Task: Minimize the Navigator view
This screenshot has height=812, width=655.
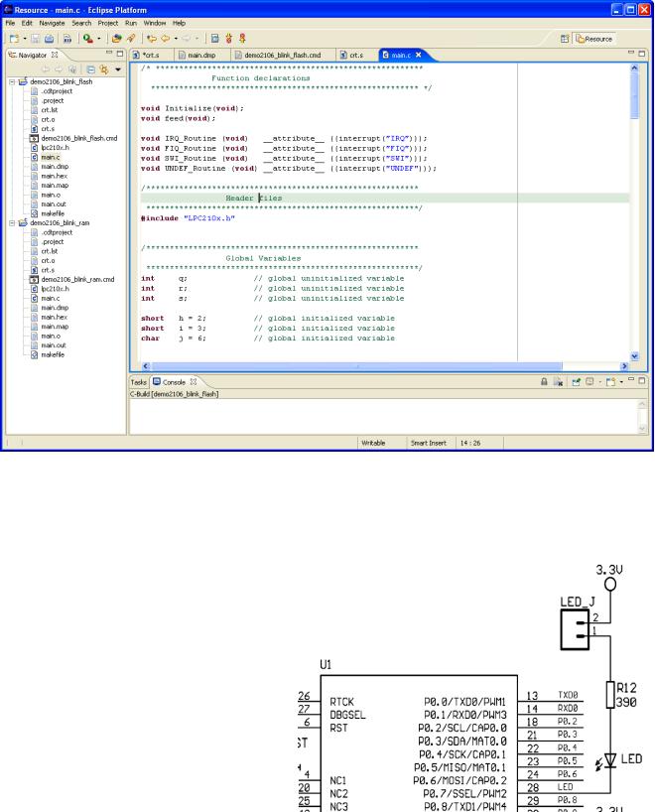Action: (109, 53)
